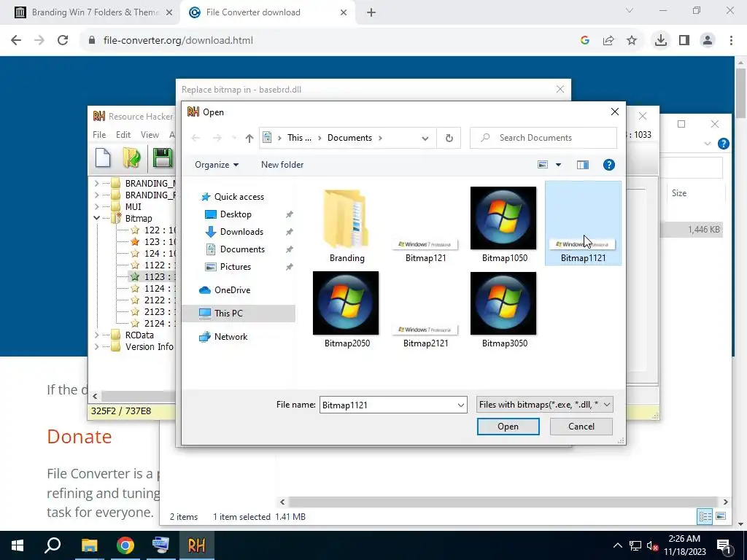Expand the RCData tree folder

97,335
